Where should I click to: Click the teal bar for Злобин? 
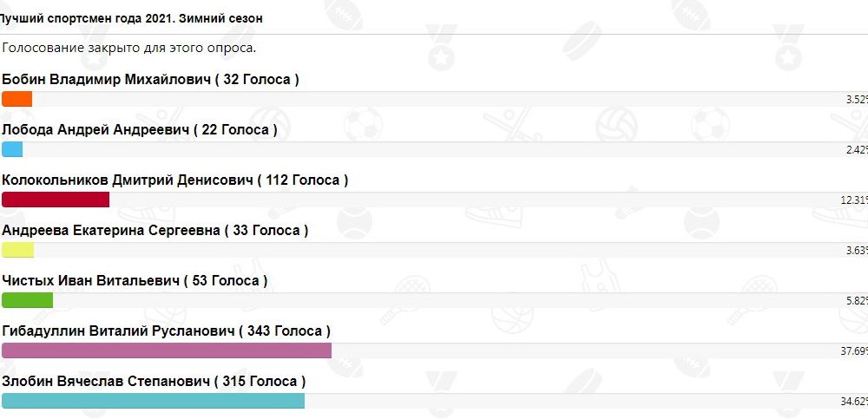[154, 402]
